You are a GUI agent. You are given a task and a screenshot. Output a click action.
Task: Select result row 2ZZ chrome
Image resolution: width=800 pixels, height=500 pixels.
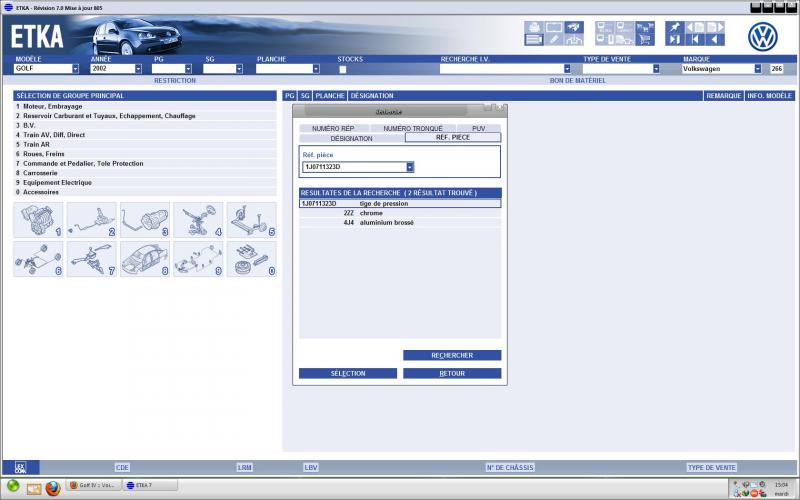point(400,213)
